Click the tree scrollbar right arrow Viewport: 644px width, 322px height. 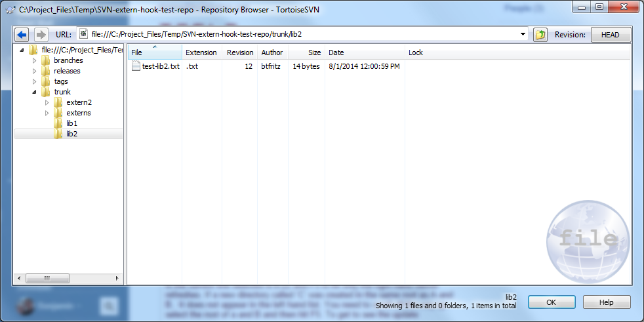click(x=117, y=279)
